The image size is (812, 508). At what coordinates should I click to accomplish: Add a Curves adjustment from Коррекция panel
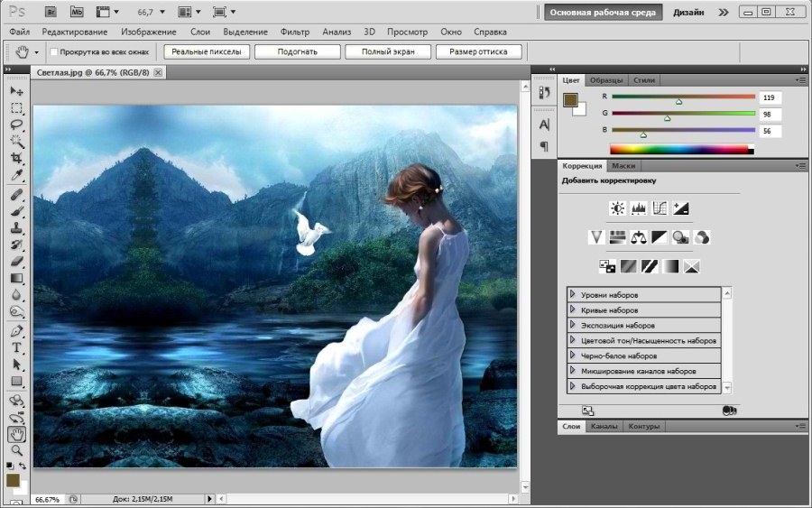pos(660,208)
